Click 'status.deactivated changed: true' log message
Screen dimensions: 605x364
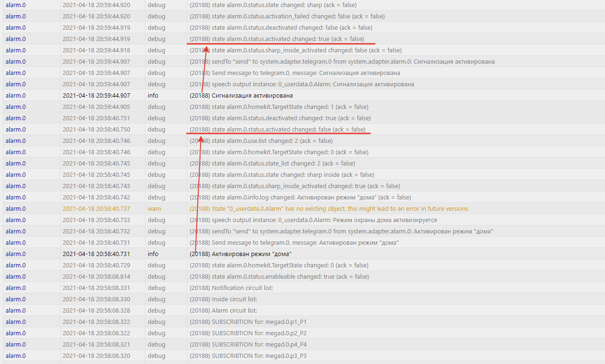coord(280,118)
